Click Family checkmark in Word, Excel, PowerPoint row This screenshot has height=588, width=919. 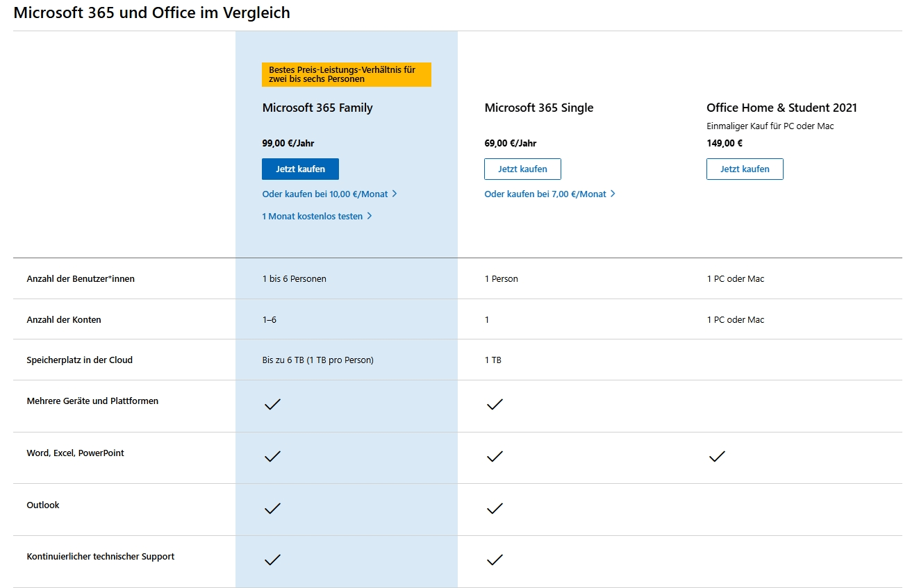pos(272,456)
